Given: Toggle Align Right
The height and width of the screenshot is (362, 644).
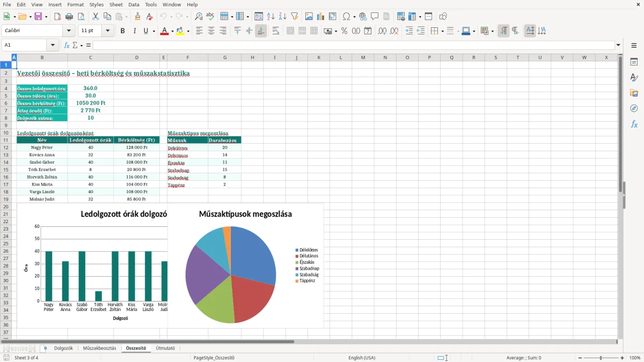Looking at the screenshot, I should pyautogui.click(x=223, y=31).
